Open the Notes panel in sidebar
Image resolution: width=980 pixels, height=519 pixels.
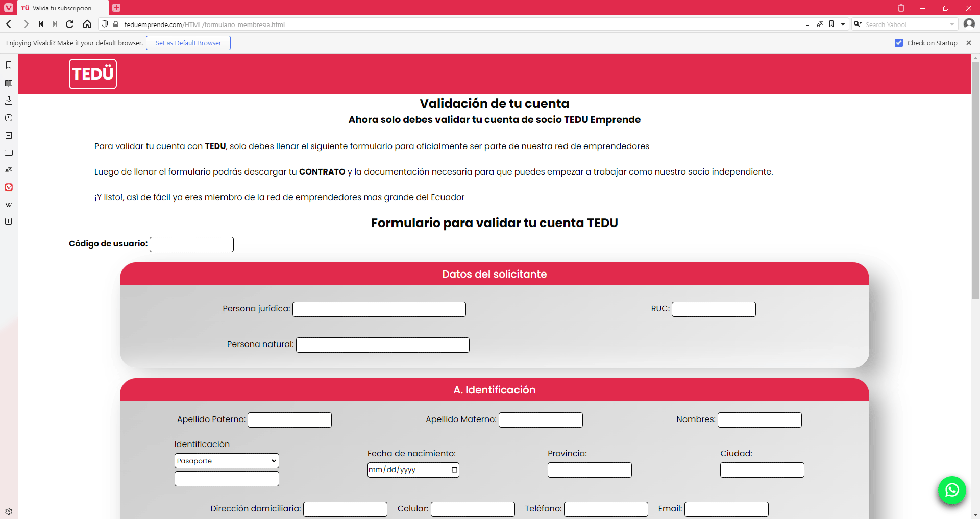pos(9,135)
